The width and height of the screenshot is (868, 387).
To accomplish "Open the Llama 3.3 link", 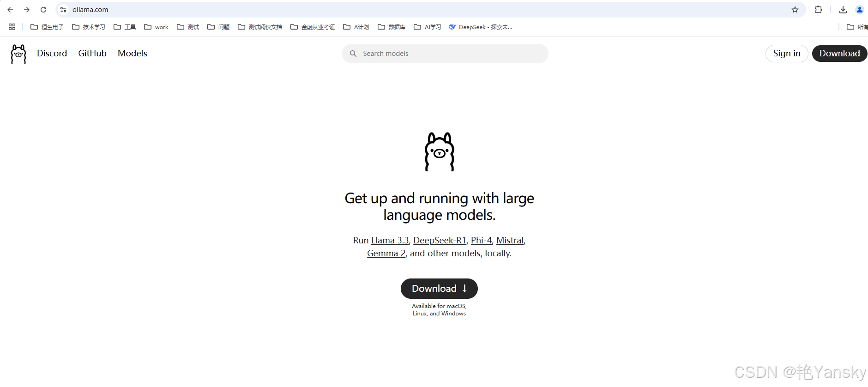I will pos(390,240).
